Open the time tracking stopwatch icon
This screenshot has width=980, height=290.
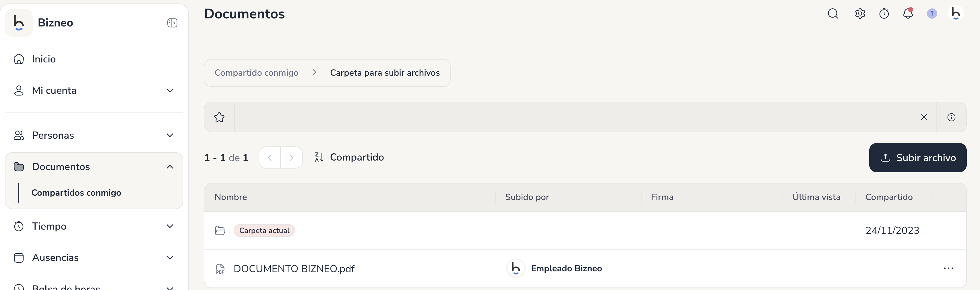click(x=884, y=14)
